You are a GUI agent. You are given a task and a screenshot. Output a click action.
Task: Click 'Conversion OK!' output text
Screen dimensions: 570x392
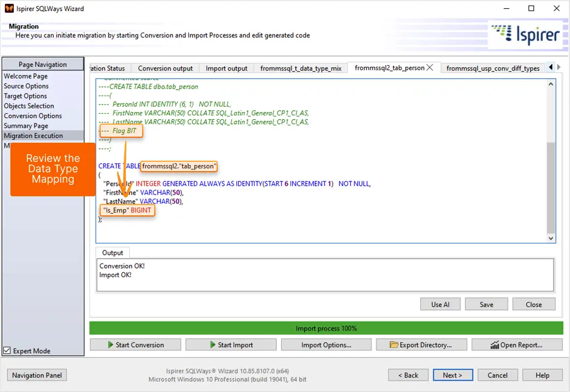(122, 266)
